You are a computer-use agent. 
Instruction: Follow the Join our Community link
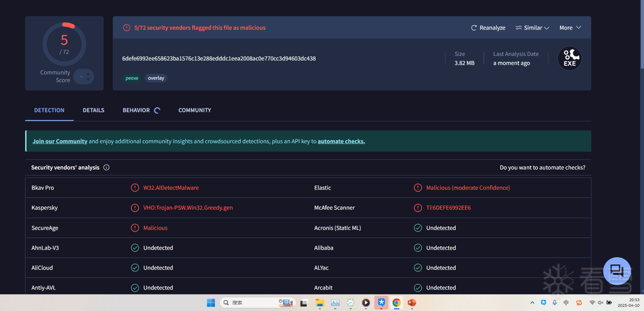click(60, 141)
